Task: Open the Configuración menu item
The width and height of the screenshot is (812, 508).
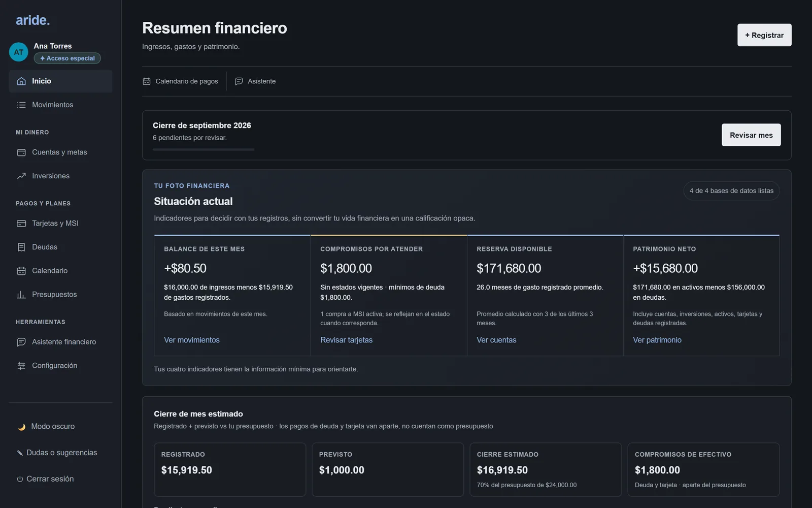Action: 60,366
